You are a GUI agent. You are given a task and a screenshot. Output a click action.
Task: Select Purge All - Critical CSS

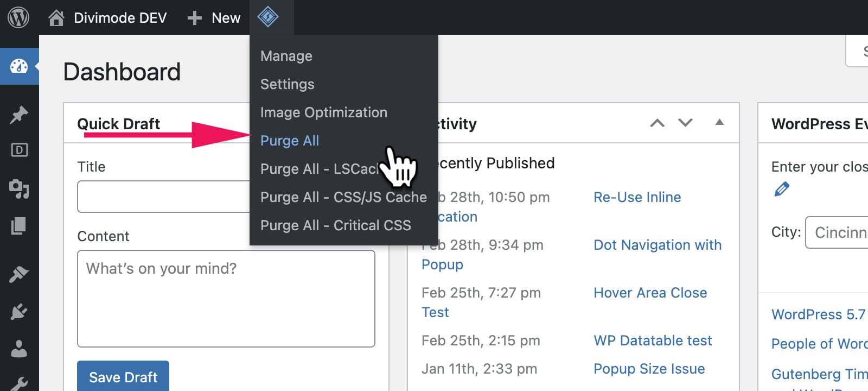coord(336,225)
